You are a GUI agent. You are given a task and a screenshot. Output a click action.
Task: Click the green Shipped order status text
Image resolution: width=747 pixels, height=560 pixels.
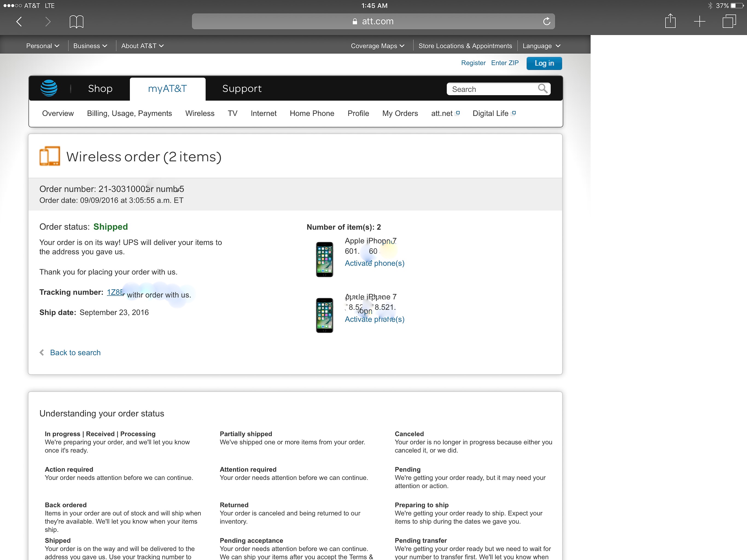point(110,227)
